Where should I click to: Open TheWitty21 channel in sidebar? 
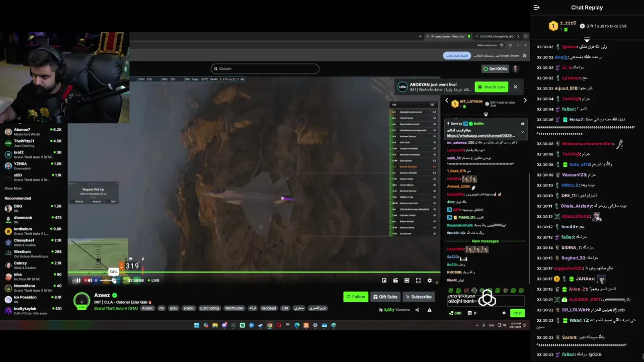(33, 143)
